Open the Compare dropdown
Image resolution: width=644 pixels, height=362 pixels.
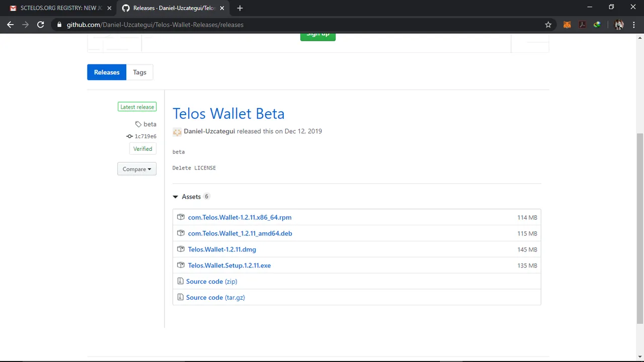tap(137, 169)
